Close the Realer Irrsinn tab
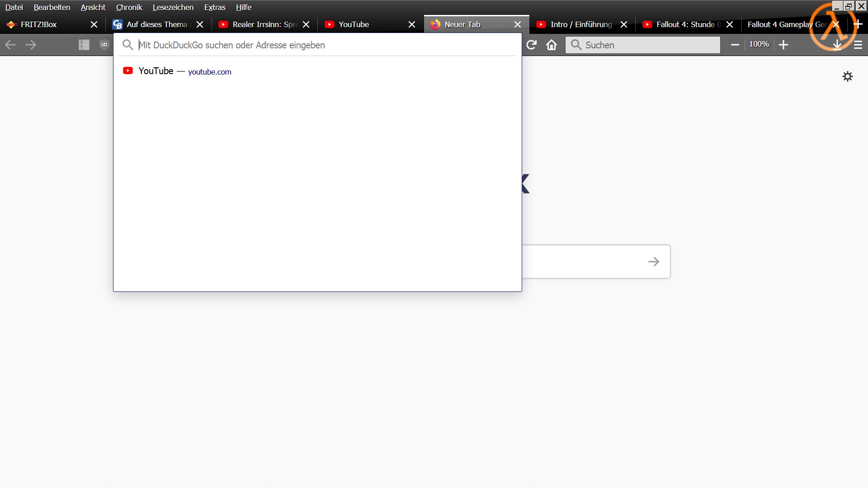 click(x=306, y=24)
